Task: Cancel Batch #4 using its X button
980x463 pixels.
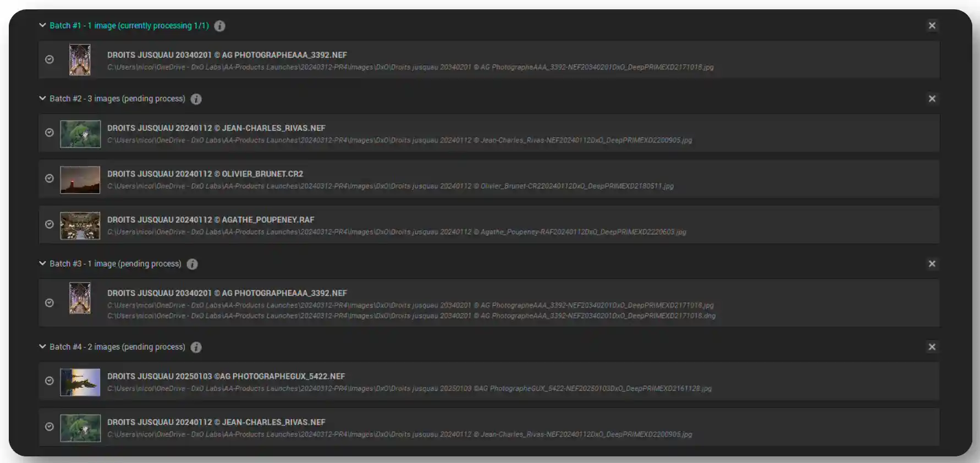Action: point(932,346)
